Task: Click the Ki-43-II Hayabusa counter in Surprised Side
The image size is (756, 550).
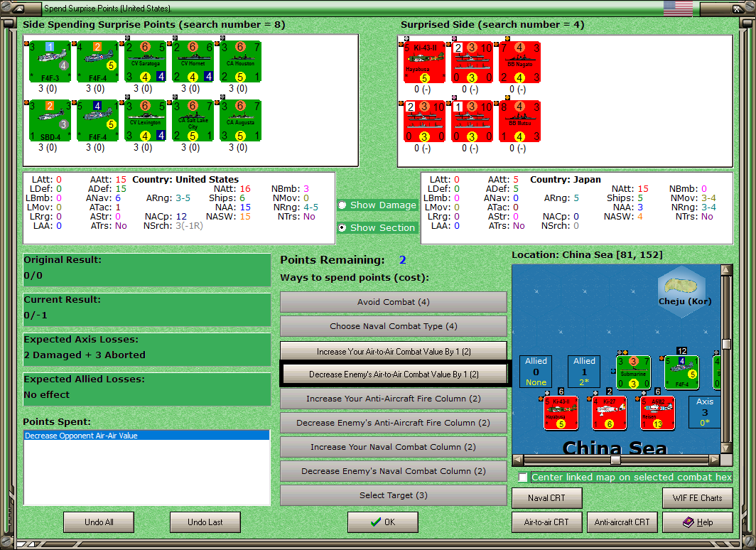Action: [424, 63]
